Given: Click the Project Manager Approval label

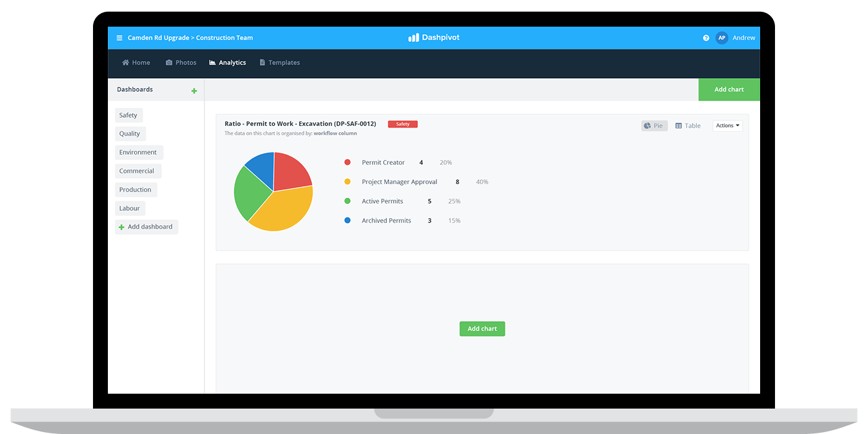Looking at the screenshot, I should (x=399, y=182).
